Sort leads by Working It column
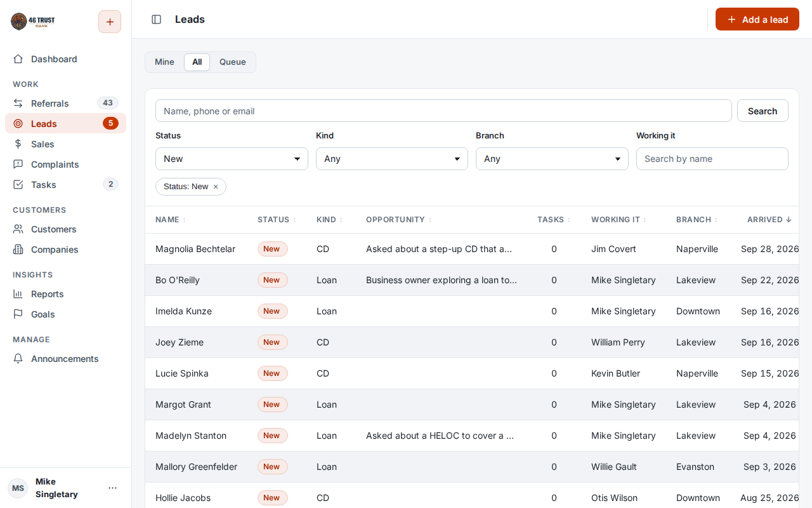 point(619,220)
